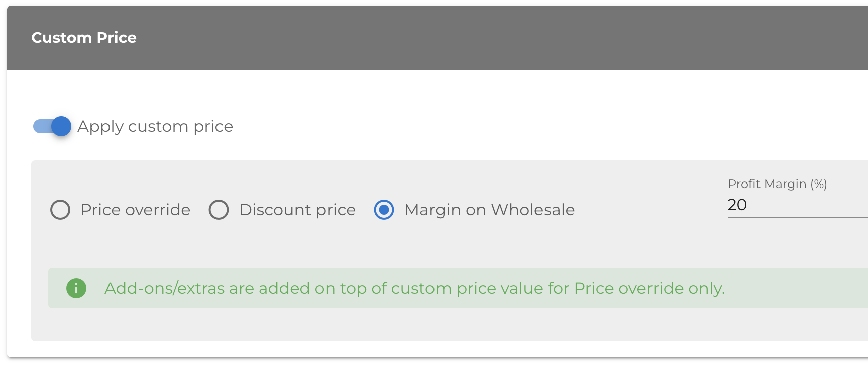Viewport: 868px width, 367px height.
Task: Click the "Profit Margin (%)" field label
Action: coord(778,184)
